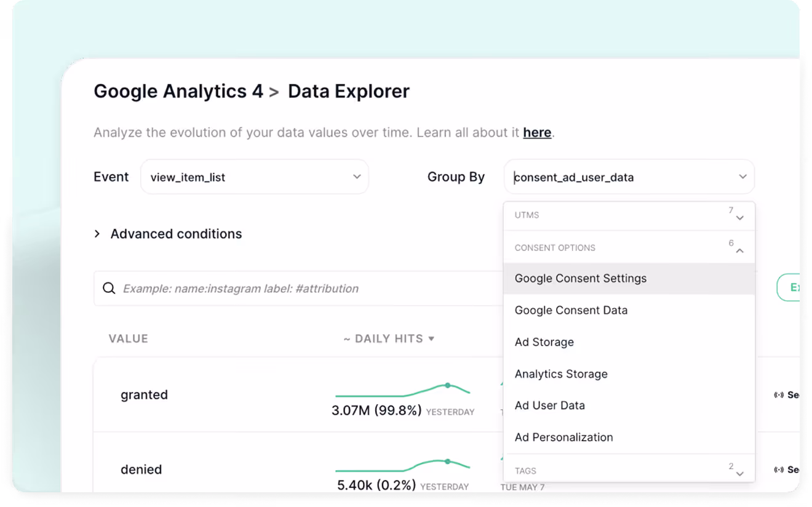The width and height of the screenshot is (812, 507).
Task: Click the granted row sparkline chart
Action: click(x=403, y=390)
